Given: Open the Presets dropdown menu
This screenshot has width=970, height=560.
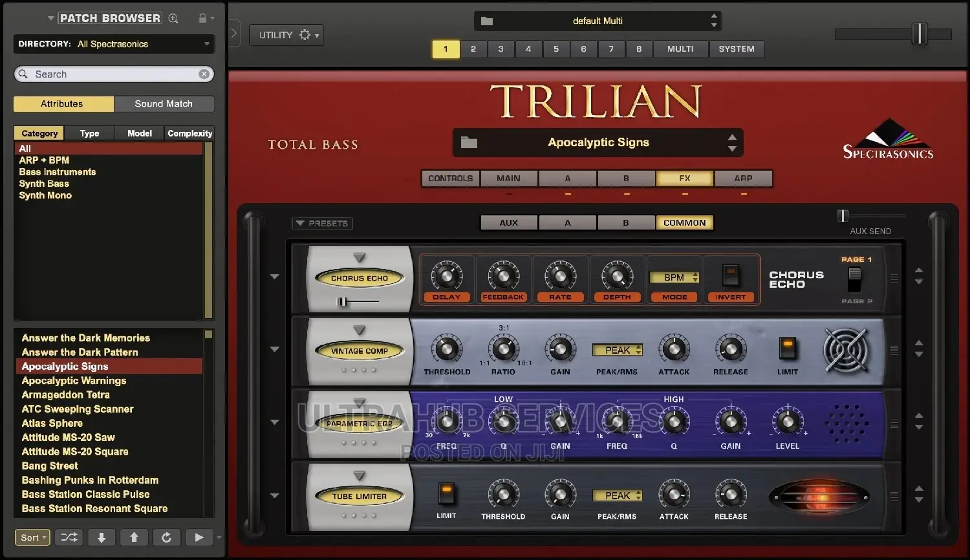Looking at the screenshot, I should click(x=322, y=223).
